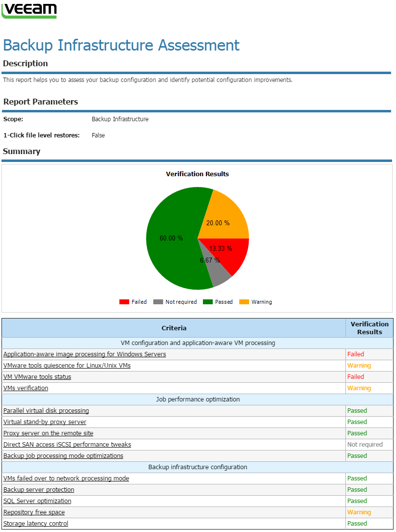The height and width of the screenshot is (532, 396).
Task: Open the VMs verification criteria details
Action: 25,388
